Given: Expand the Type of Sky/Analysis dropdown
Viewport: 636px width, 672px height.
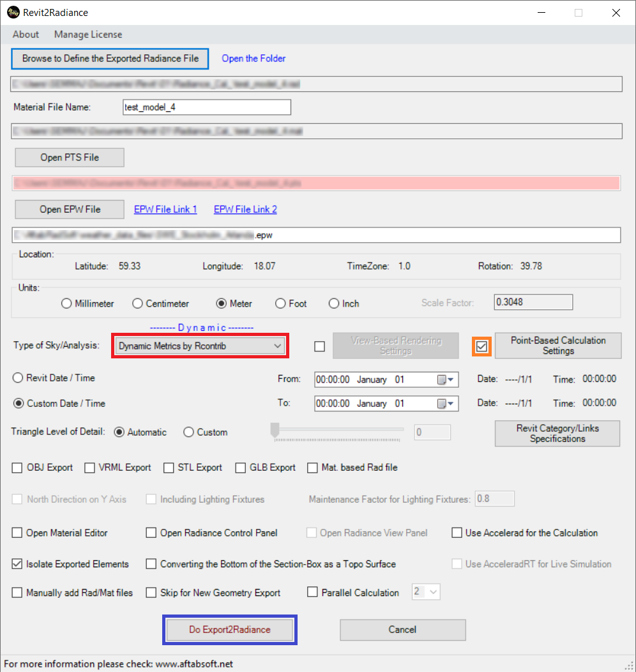Looking at the screenshot, I should tap(200, 346).
